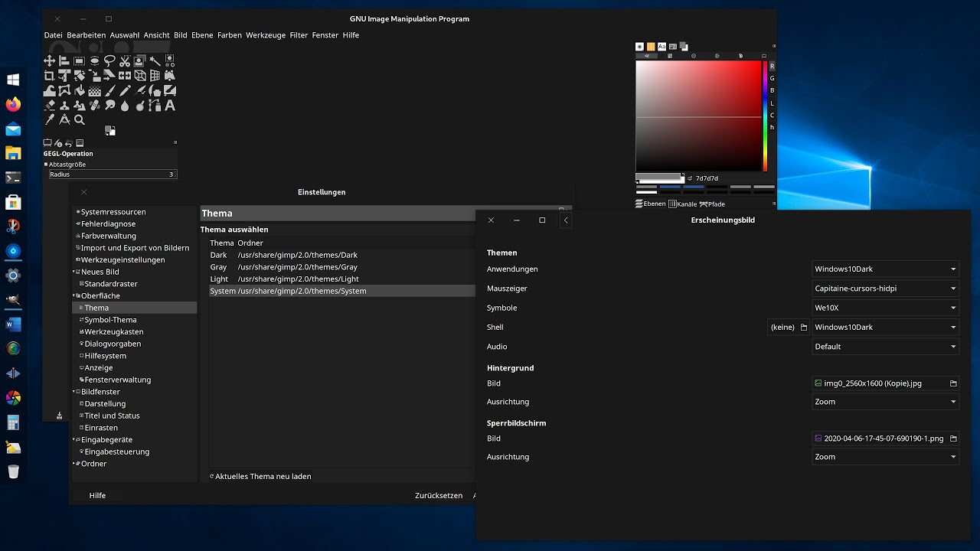Pick the Paintbrush tool

109,91
